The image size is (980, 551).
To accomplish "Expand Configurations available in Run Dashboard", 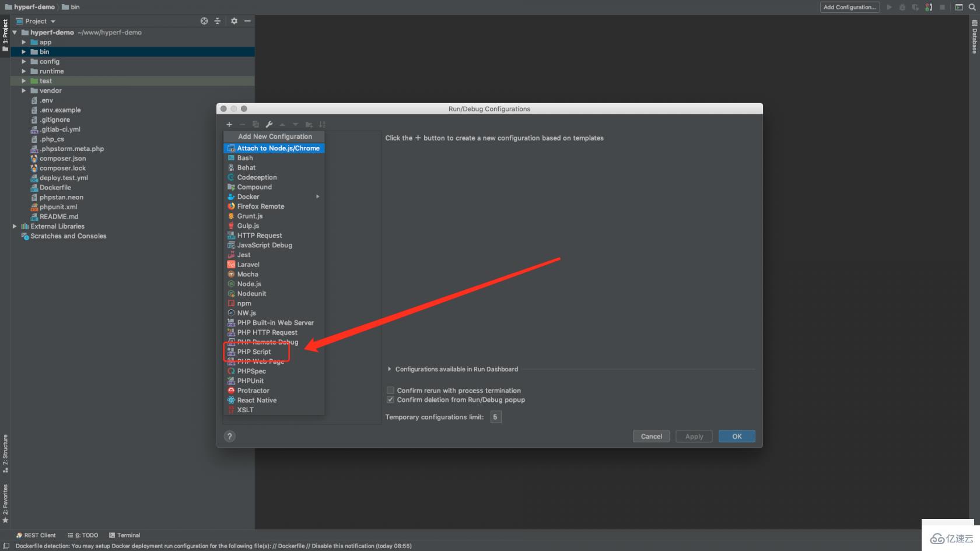I will point(390,369).
